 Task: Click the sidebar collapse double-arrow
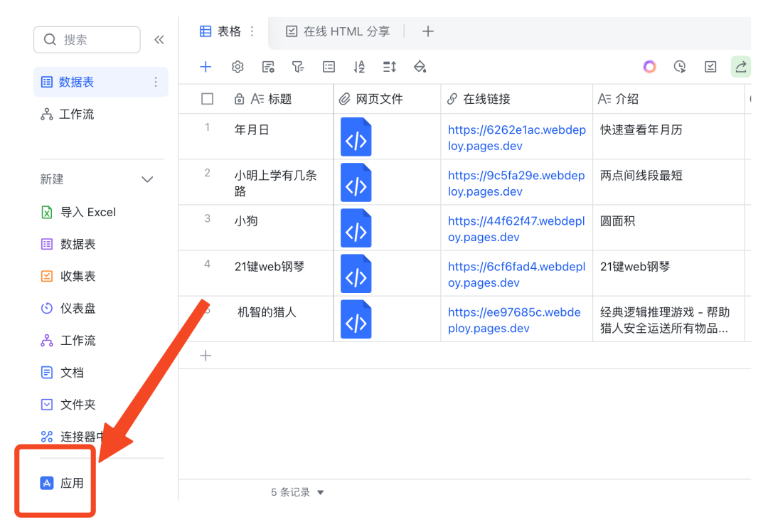coord(159,40)
